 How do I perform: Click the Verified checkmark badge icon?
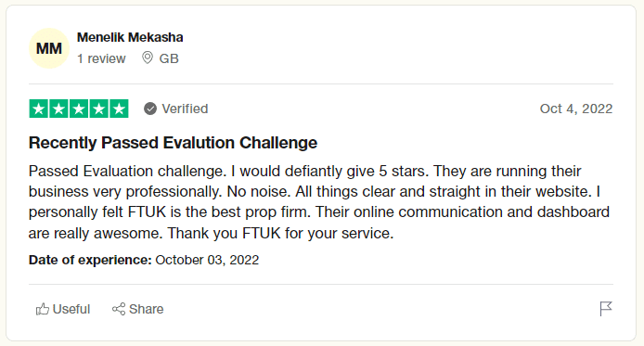150,109
